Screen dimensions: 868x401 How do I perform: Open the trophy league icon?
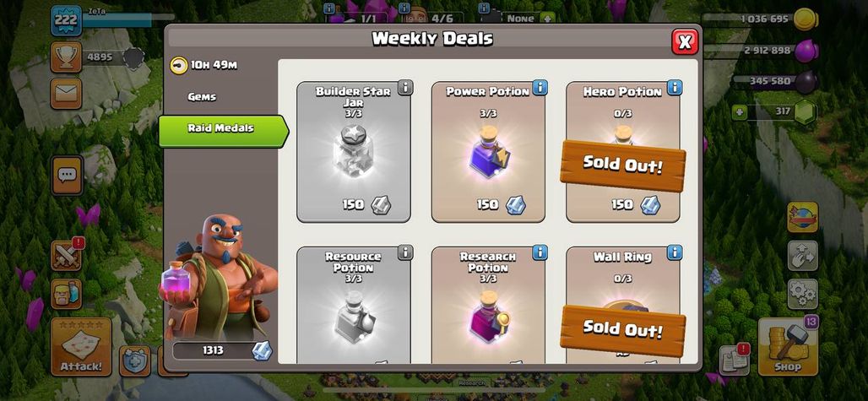(67, 57)
